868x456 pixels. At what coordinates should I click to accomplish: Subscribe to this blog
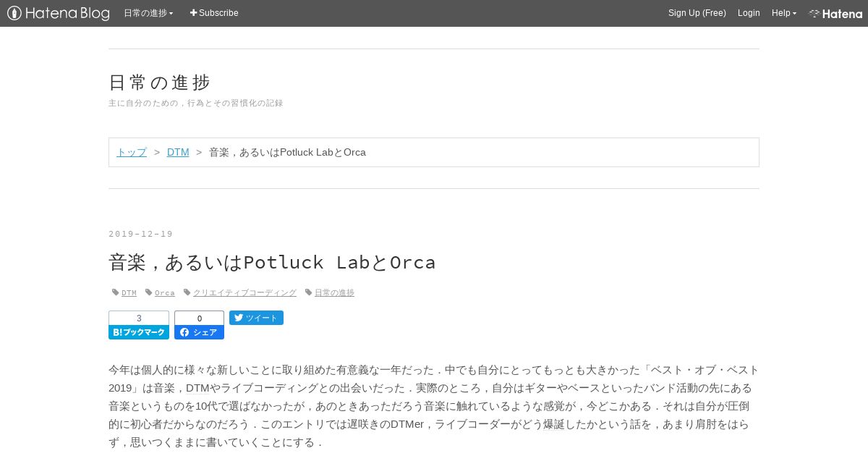pyautogui.click(x=214, y=13)
